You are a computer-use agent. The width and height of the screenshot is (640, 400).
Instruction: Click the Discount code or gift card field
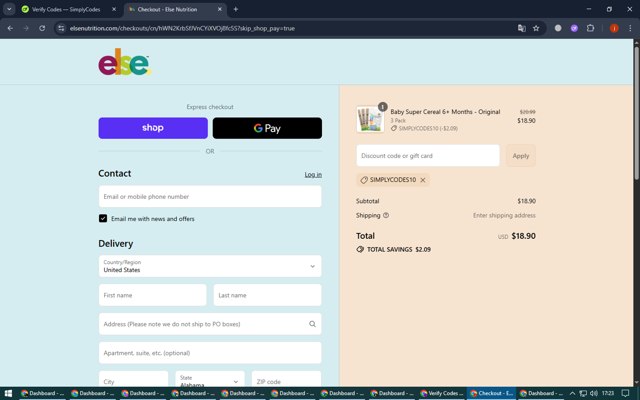pos(428,156)
